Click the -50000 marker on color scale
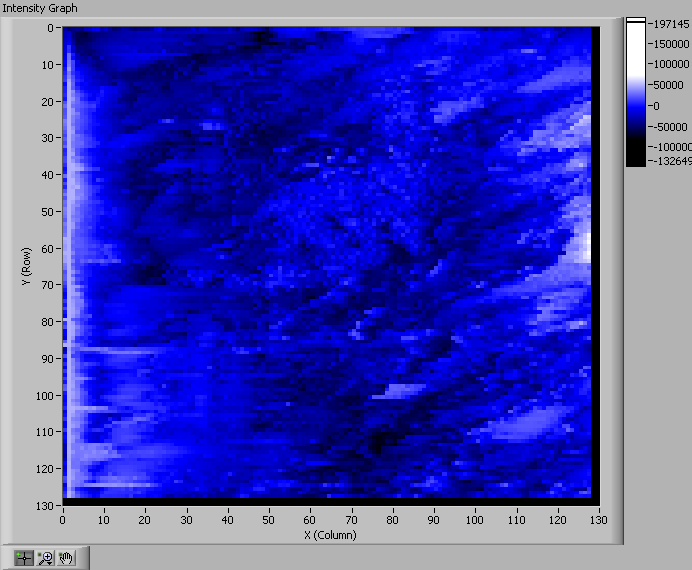Image resolution: width=692 pixels, height=570 pixels. coord(670,127)
